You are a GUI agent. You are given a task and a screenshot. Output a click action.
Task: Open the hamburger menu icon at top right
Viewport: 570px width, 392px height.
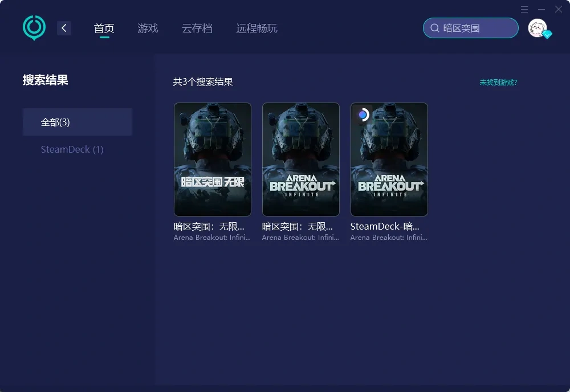coord(524,9)
